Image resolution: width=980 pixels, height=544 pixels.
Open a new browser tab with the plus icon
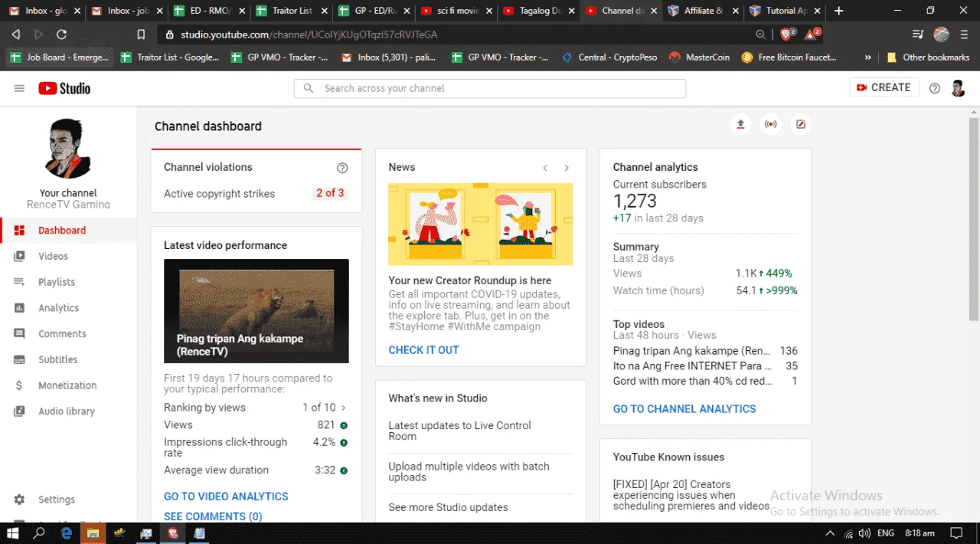pyautogui.click(x=839, y=11)
